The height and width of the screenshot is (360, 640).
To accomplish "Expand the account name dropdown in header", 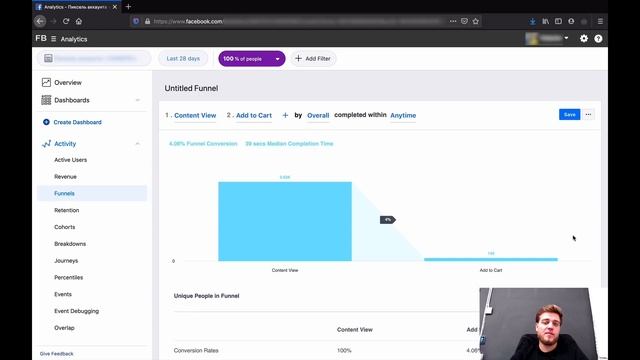I will [x=567, y=38].
